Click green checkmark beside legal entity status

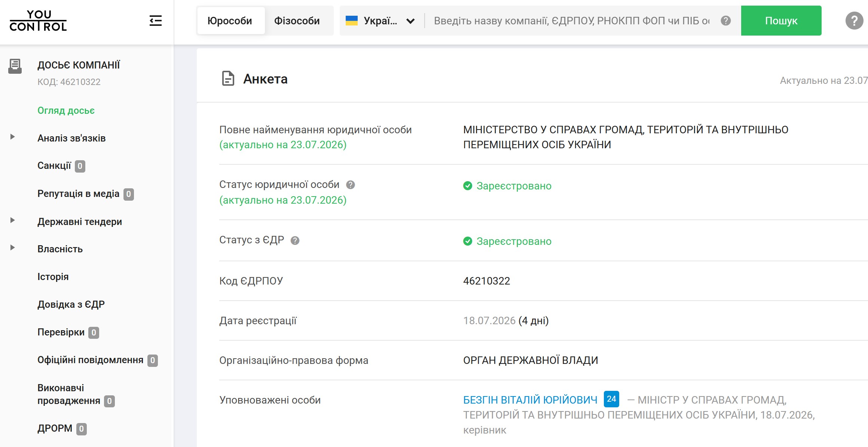pyautogui.click(x=468, y=186)
